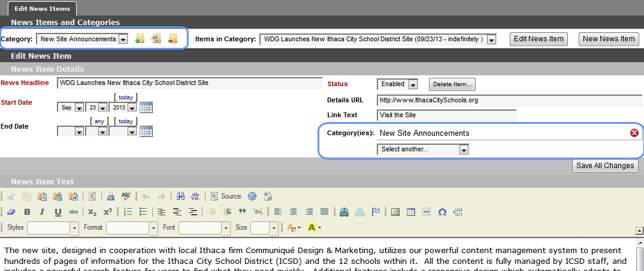Viewport: 644px width, 271px height.
Task: Remove the New Site Announcements category with red X
Action: [x=634, y=133]
